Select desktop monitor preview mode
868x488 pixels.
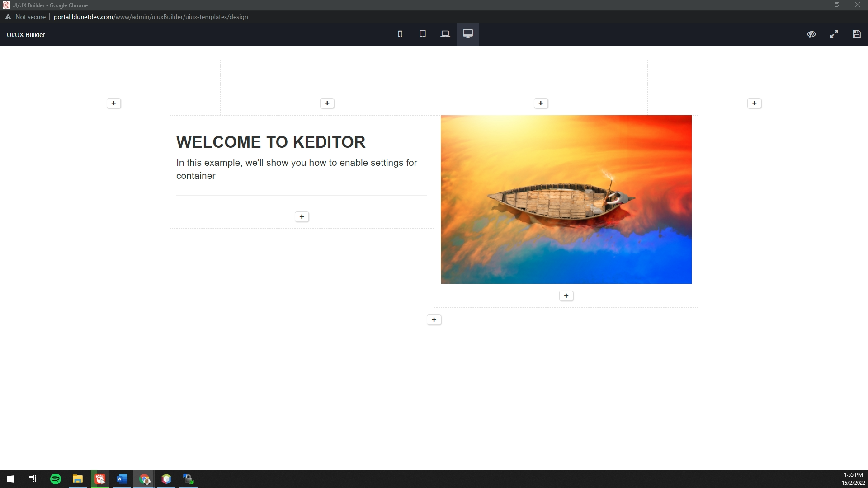pyautogui.click(x=467, y=34)
